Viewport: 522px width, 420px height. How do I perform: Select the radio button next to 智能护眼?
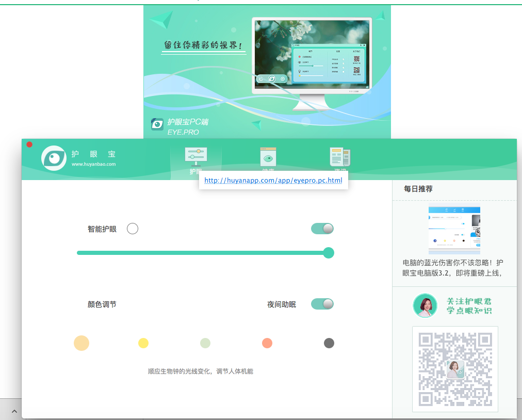click(133, 228)
